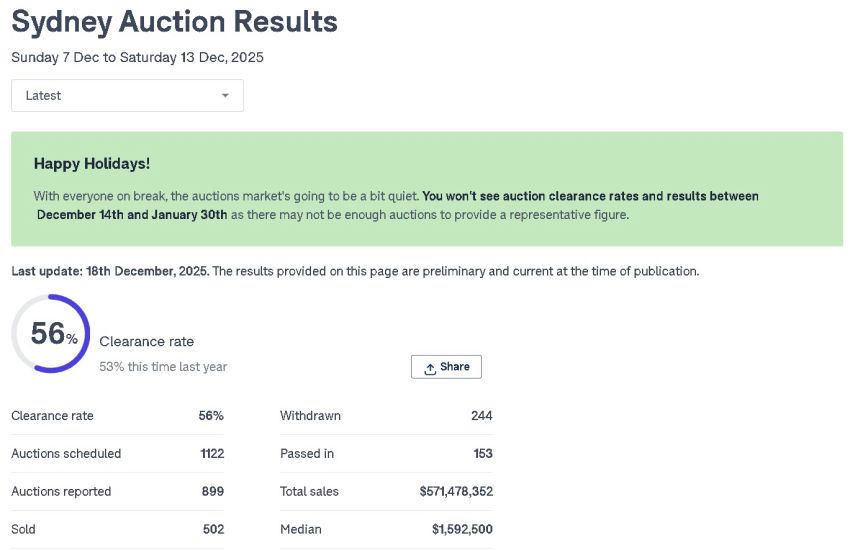
Task: Click the bold December 14th and January 30th text
Action: click(134, 215)
